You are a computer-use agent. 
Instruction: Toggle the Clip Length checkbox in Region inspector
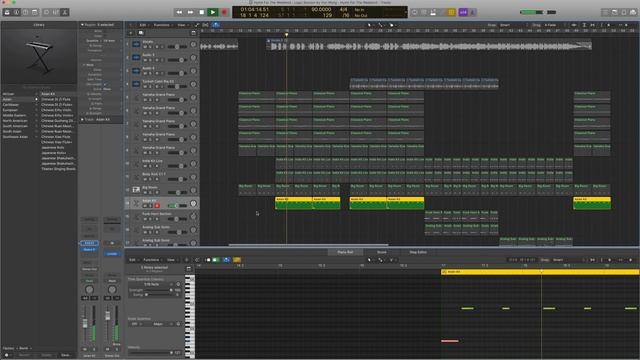pyautogui.click(x=105, y=84)
